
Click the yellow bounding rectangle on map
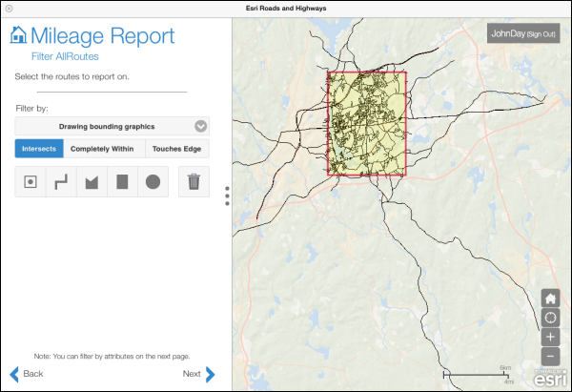click(x=367, y=124)
